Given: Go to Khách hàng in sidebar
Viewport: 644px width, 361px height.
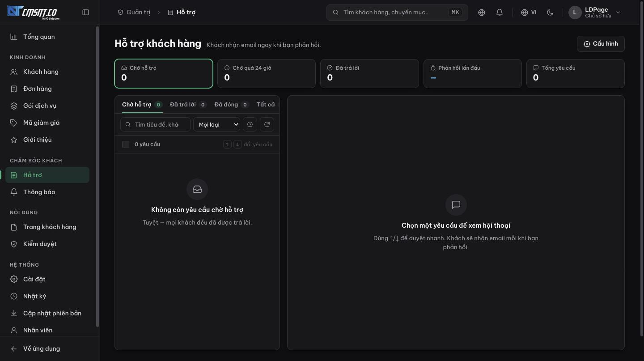Looking at the screenshot, I should 47,72.
